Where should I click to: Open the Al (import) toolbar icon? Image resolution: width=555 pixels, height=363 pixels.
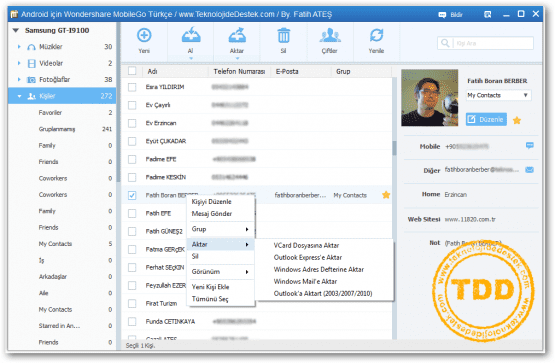point(191,35)
